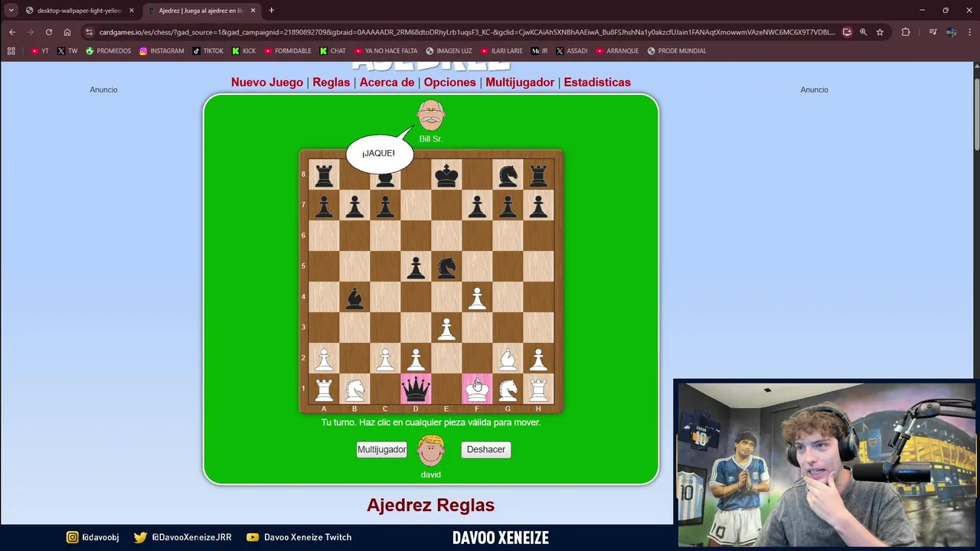The height and width of the screenshot is (551, 980).
Task: Click the address bar URL field
Action: (x=467, y=32)
